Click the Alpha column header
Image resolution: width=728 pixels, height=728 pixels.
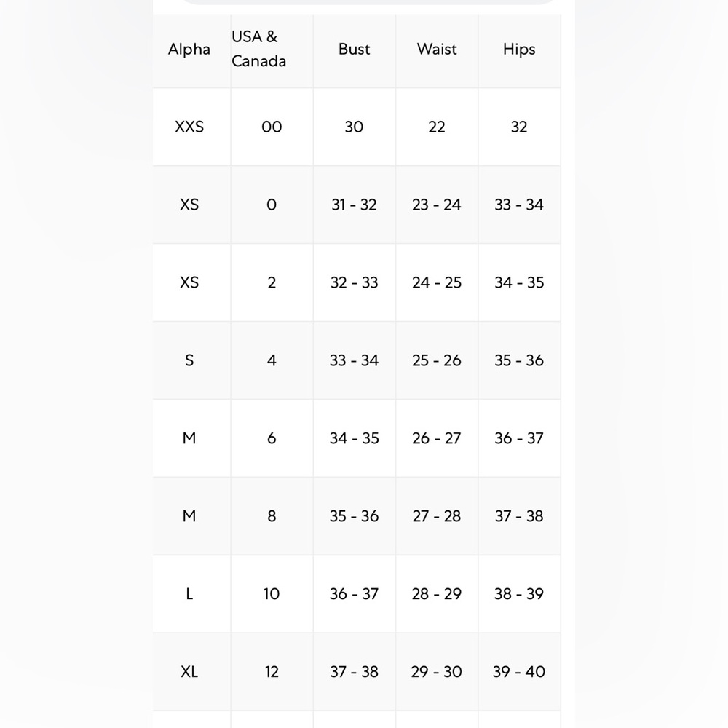pos(189,50)
